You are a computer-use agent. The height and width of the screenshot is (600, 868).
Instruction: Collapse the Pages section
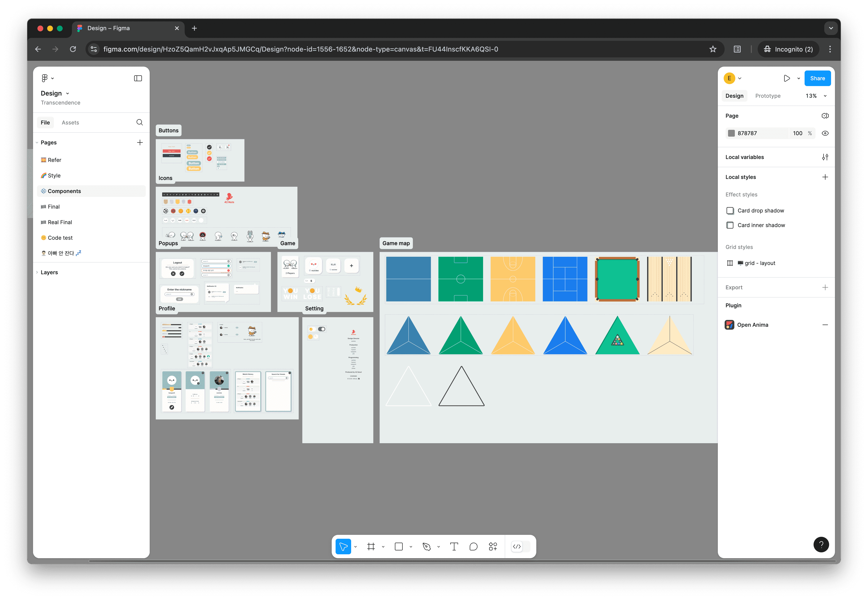pyautogui.click(x=37, y=142)
